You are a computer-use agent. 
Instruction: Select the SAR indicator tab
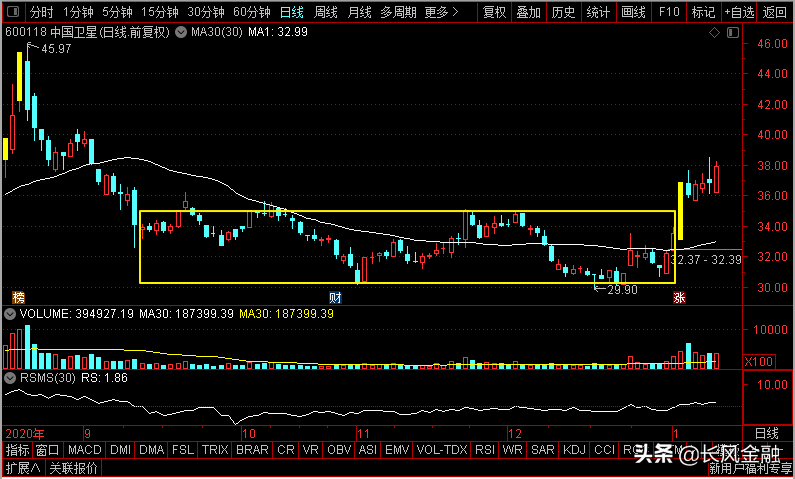pos(542,450)
